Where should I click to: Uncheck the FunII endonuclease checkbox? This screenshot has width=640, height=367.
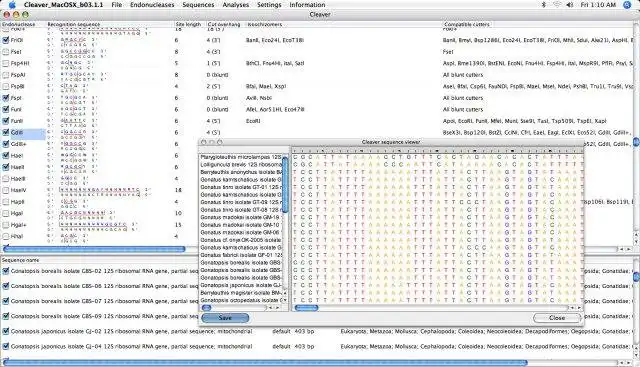[6, 121]
